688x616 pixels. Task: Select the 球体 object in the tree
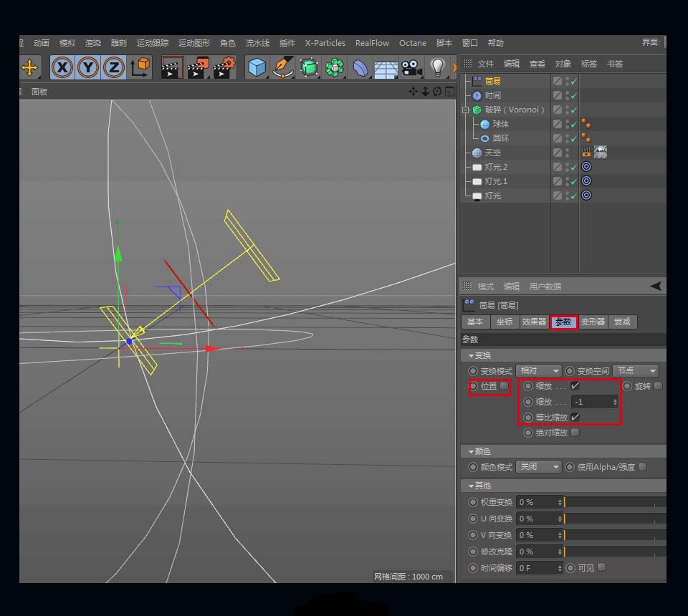tap(500, 124)
